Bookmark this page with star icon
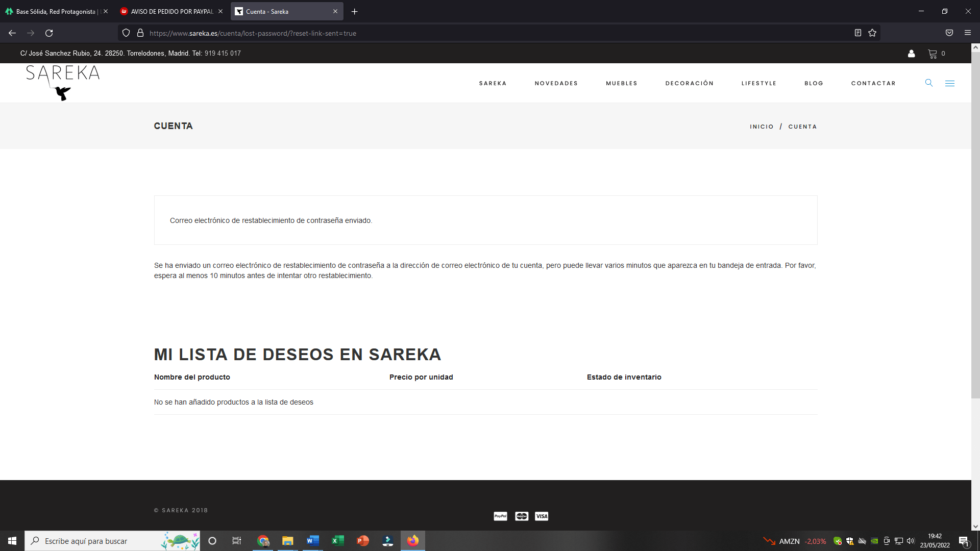 click(872, 33)
